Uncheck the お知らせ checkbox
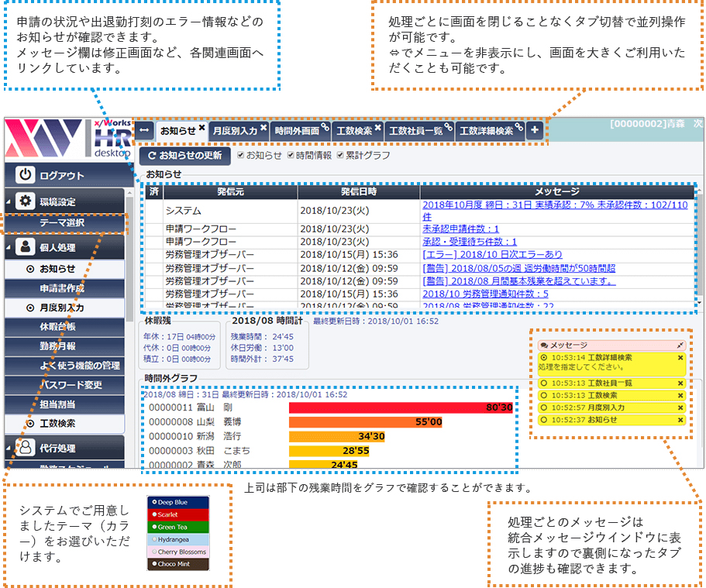Screen dimensions: 706x588 241,156
